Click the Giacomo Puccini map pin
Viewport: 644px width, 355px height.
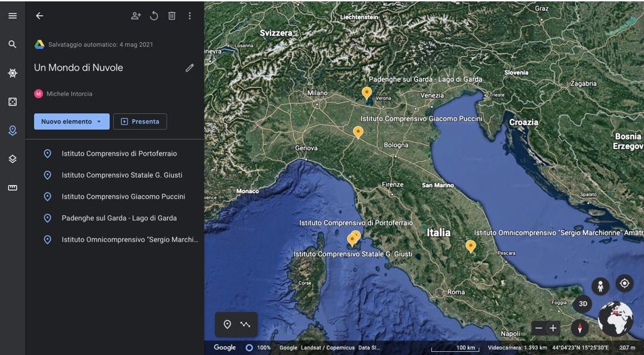[x=358, y=132]
